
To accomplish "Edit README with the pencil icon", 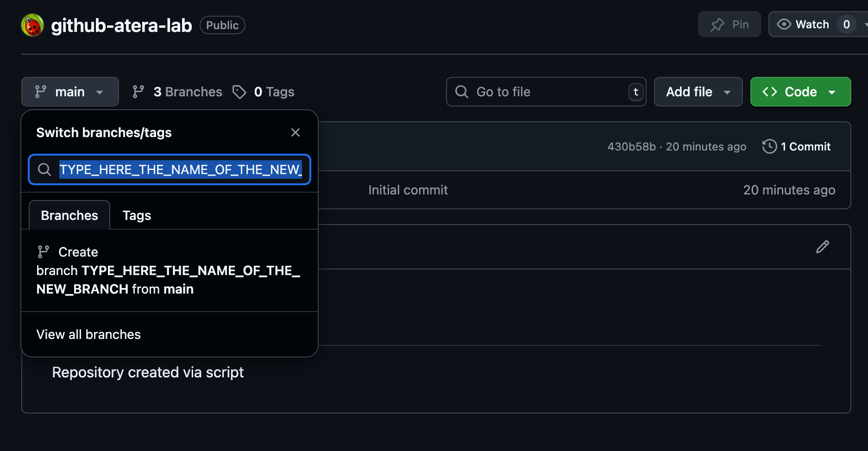I will click(x=823, y=247).
